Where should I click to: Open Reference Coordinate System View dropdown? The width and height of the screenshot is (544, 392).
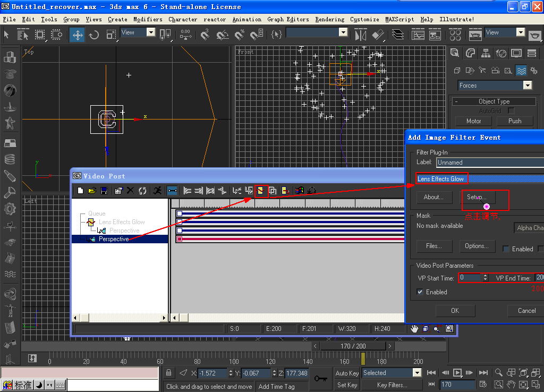click(150, 32)
